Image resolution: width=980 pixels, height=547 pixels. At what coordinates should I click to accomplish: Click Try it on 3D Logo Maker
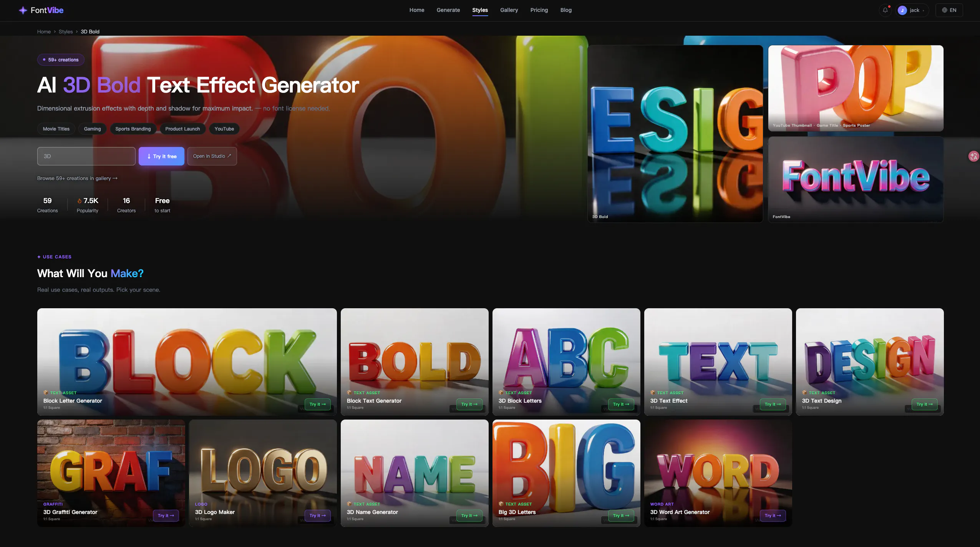317,516
